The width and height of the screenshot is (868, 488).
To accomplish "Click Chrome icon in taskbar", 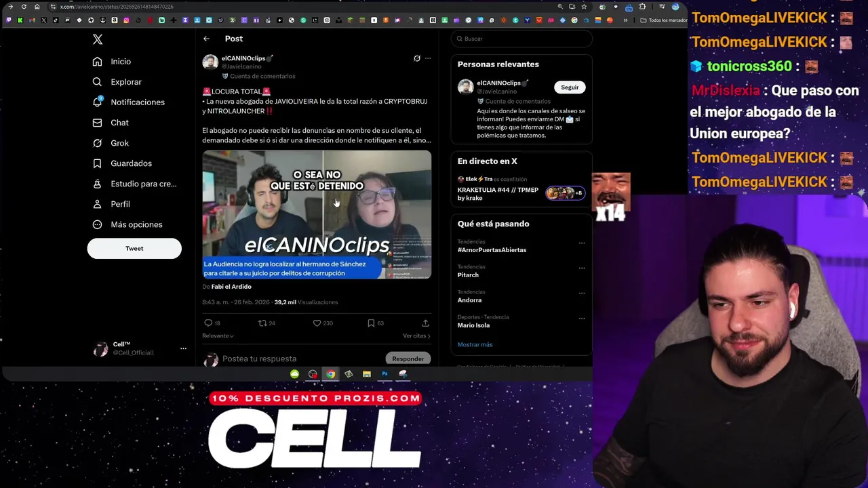I will 330,374.
